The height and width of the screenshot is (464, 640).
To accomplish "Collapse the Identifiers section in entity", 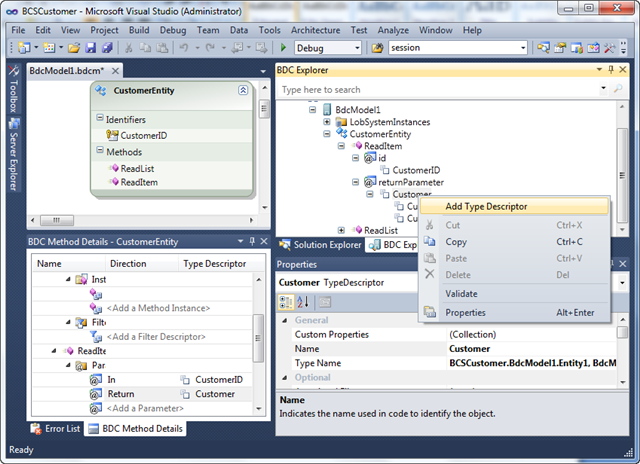I will click(100, 118).
